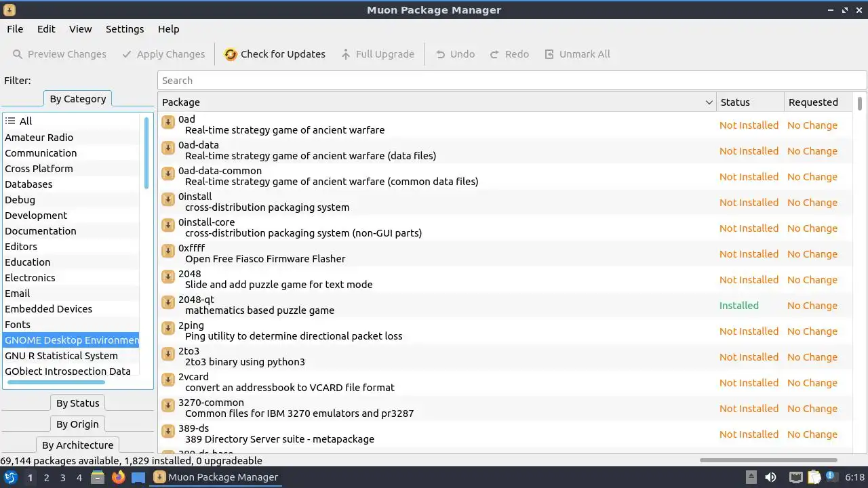This screenshot has height=488, width=868.
Task: Click the network icon in system tray
Action: (795, 477)
